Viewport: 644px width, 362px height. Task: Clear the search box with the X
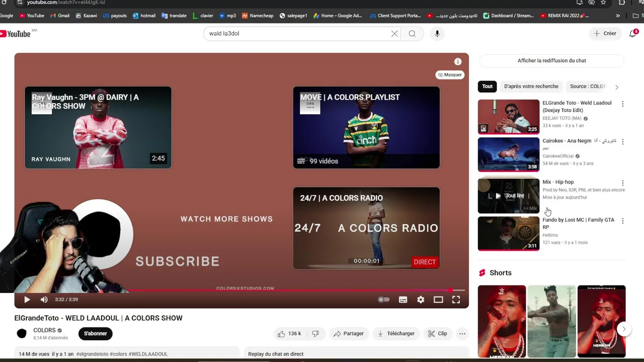pos(394,34)
